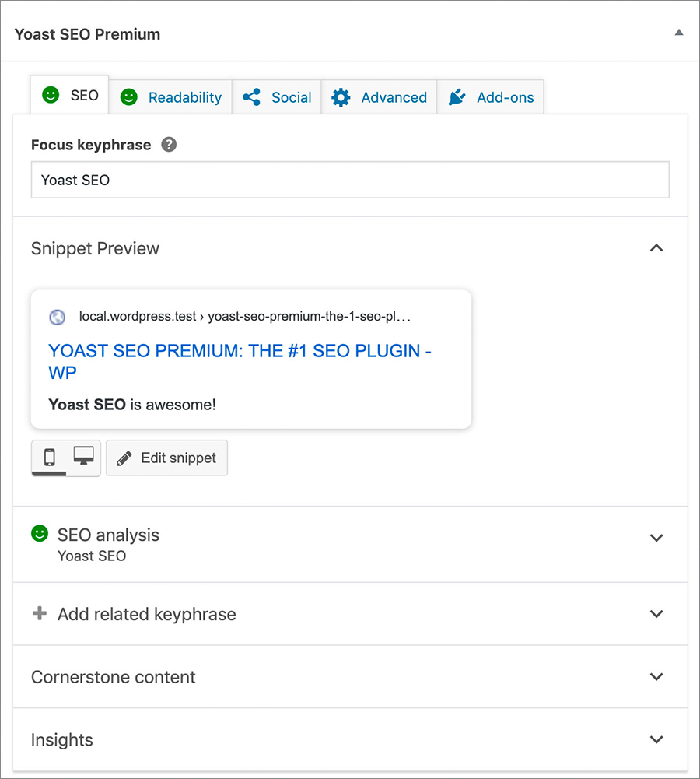Expand the Insights section chevron
Screen dimensions: 700x779
tap(656, 740)
